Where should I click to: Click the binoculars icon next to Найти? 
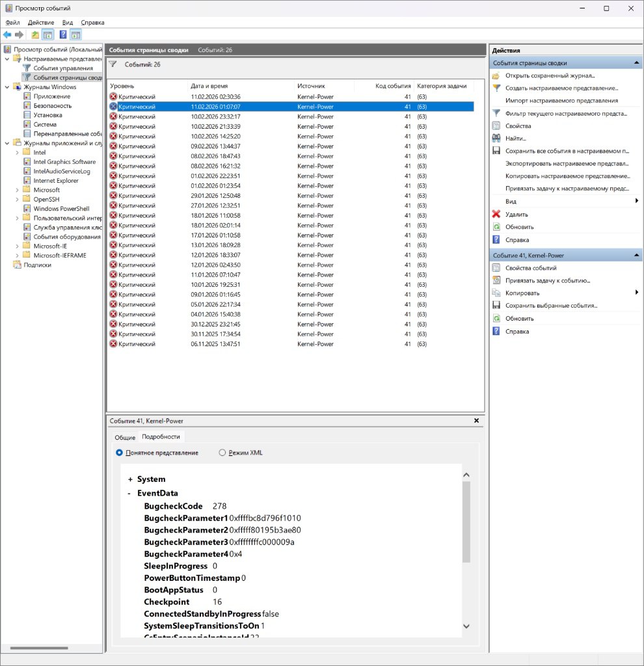pyautogui.click(x=496, y=138)
